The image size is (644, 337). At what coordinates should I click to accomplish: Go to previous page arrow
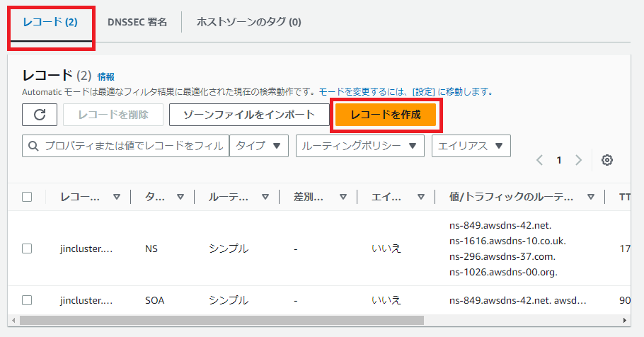[539, 160]
